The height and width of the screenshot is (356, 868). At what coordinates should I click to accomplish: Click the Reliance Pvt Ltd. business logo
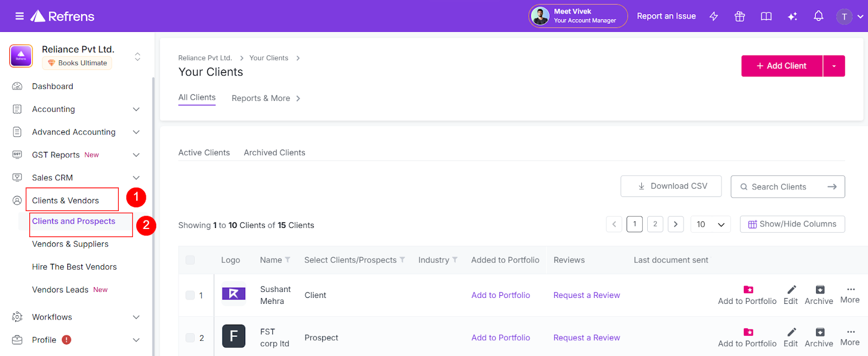pyautogui.click(x=21, y=56)
